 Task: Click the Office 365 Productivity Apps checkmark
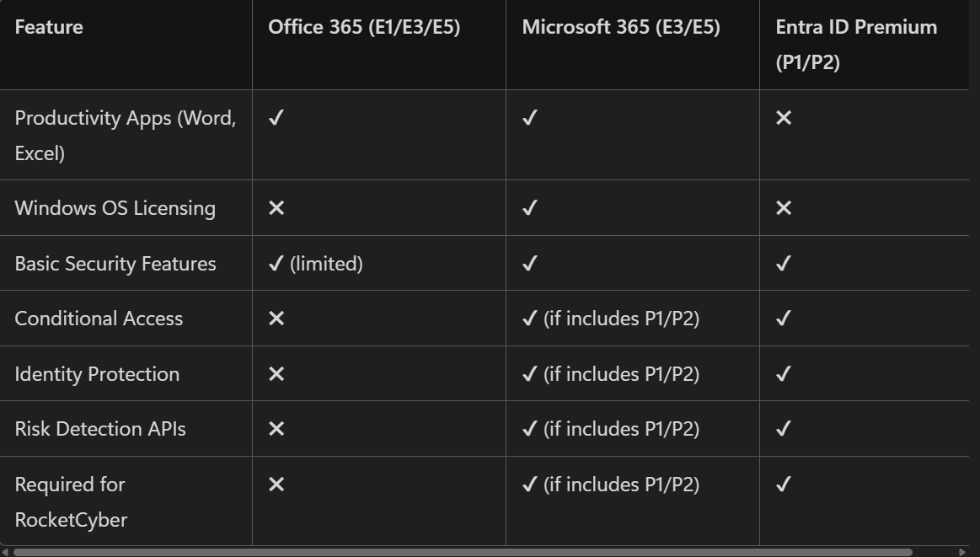pyautogui.click(x=276, y=118)
